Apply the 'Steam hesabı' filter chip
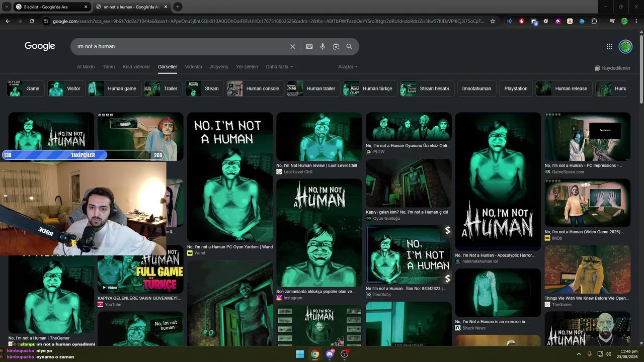 (x=427, y=88)
